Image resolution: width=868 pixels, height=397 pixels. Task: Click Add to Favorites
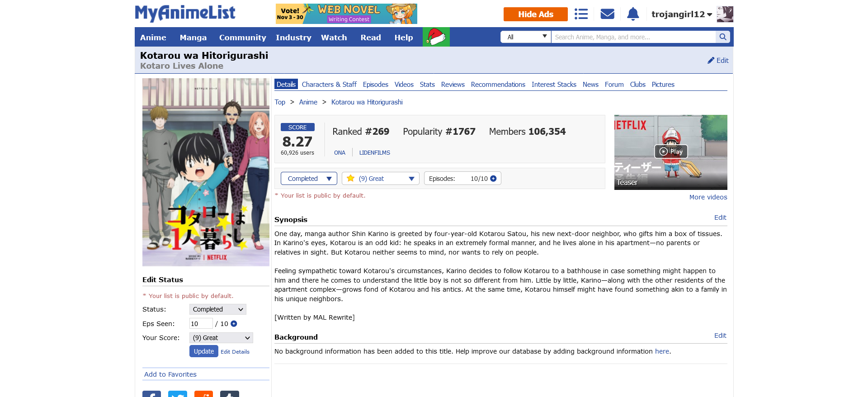(x=170, y=374)
